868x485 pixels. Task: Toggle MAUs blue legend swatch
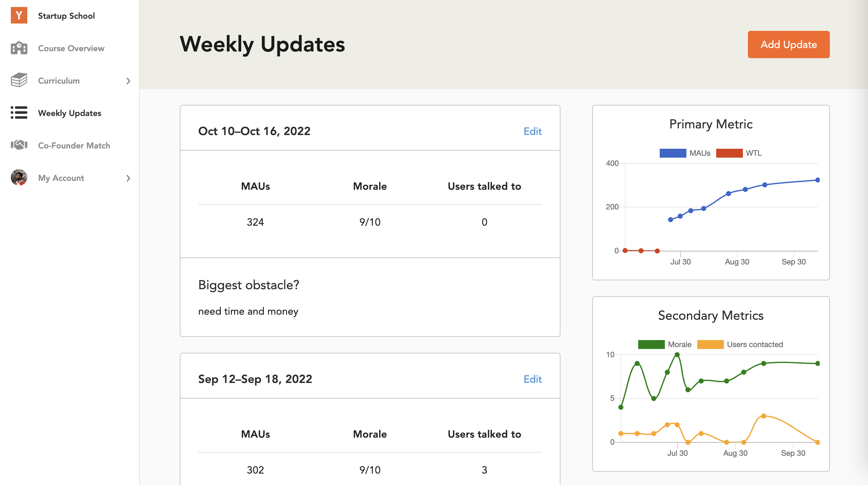point(673,153)
